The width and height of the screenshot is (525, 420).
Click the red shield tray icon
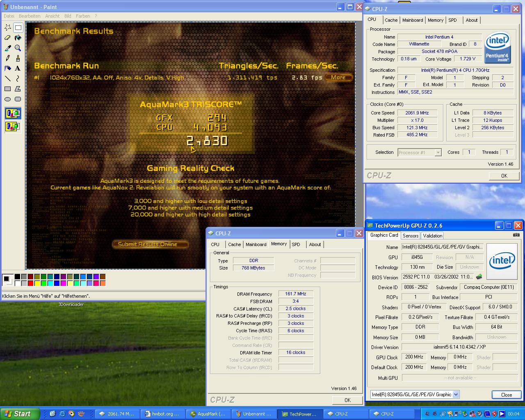(x=494, y=414)
